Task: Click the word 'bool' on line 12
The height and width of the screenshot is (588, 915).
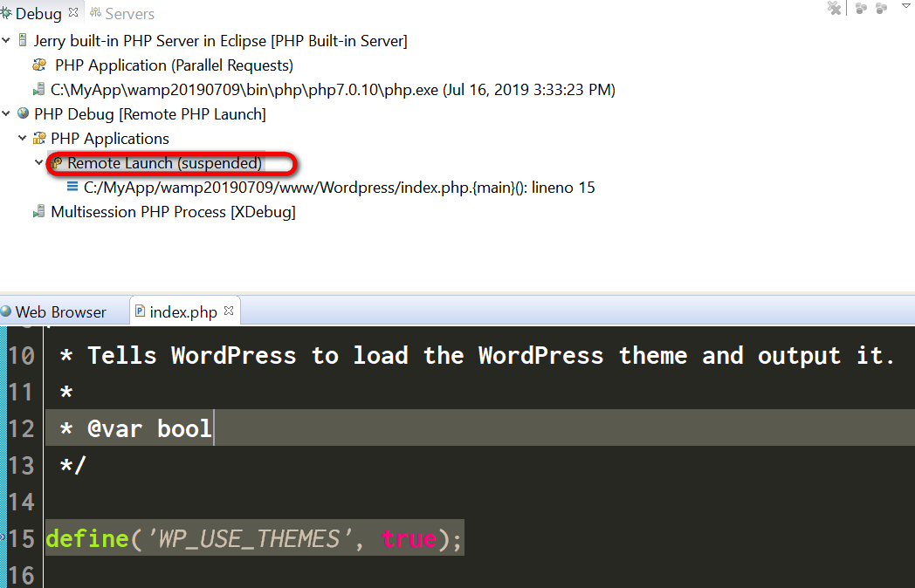Action: click(x=184, y=428)
